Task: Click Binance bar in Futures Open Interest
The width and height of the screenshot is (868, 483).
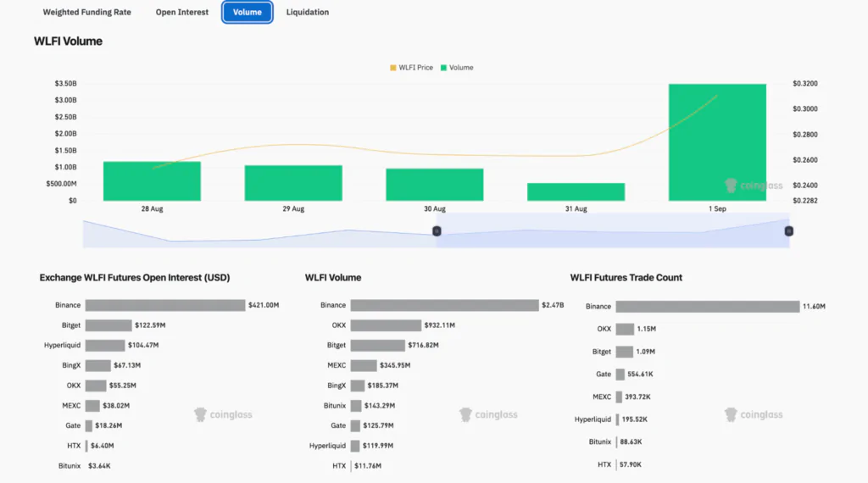Action: pyautogui.click(x=164, y=305)
